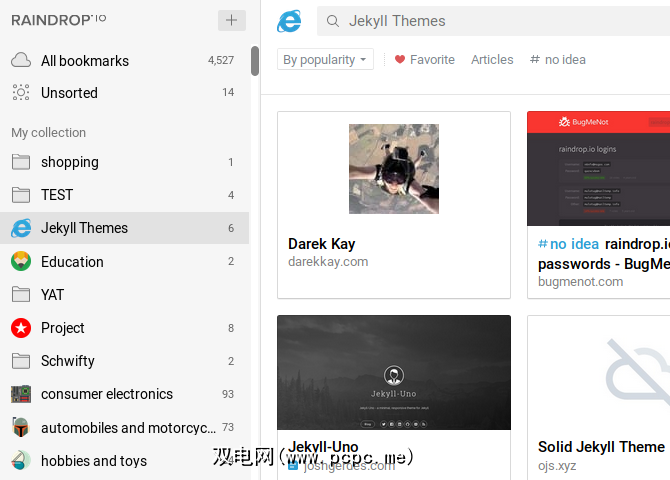Click the hobbies and toys label
The width and height of the screenshot is (670, 480).
pyautogui.click(x=94, y=460)
